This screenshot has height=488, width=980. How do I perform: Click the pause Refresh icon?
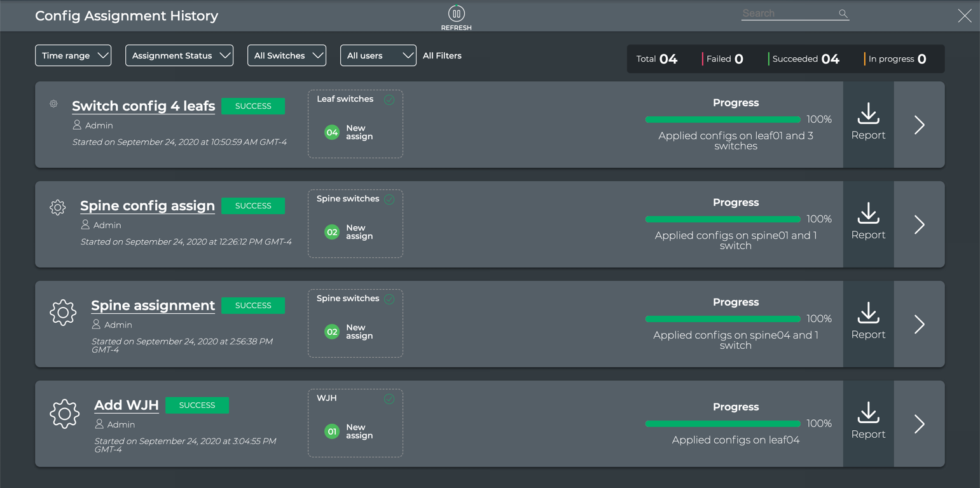point(456,13)
